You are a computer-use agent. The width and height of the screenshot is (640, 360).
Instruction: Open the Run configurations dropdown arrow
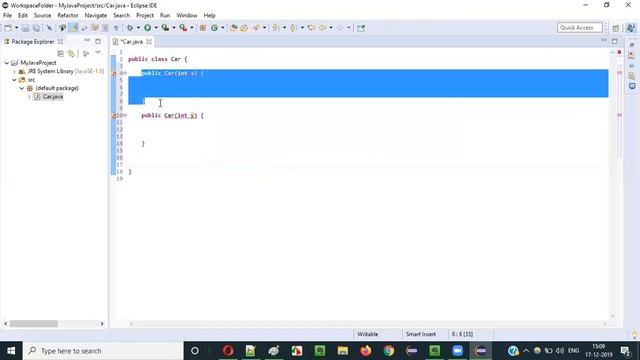pyautogui.click(x=156, y=28)
